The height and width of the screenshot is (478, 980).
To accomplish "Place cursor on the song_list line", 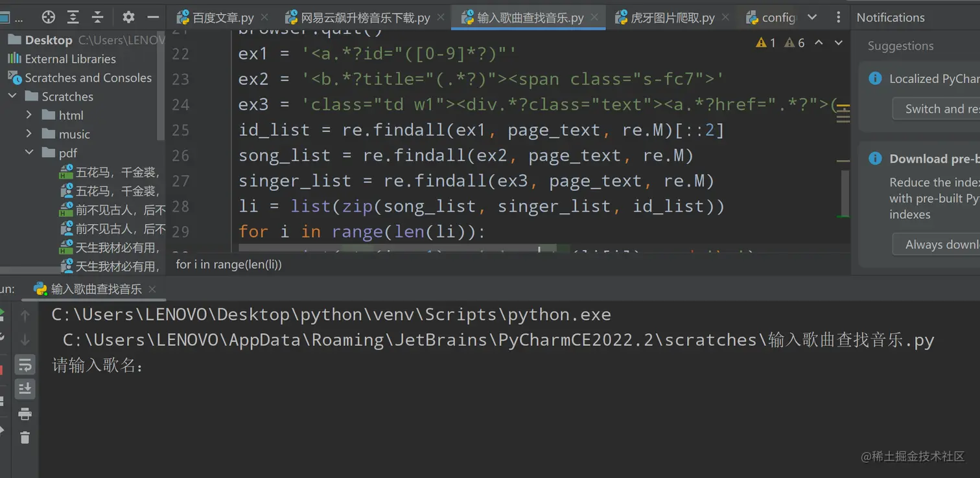I will [x=466, y=155].
